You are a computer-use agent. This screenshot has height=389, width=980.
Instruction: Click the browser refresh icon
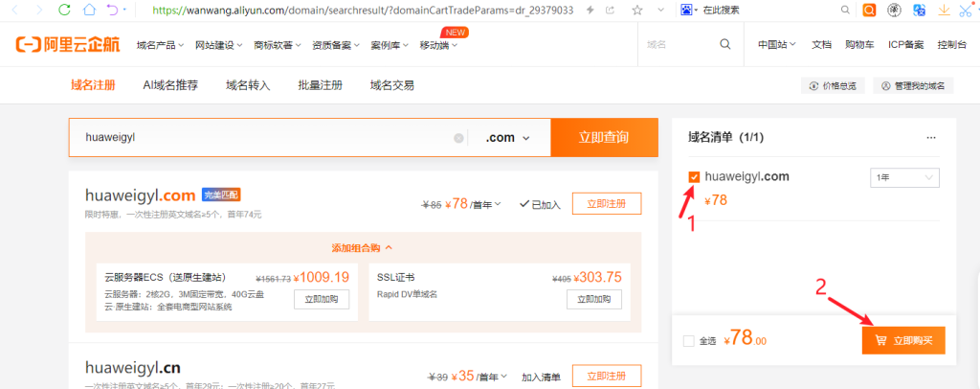point(64,11)
